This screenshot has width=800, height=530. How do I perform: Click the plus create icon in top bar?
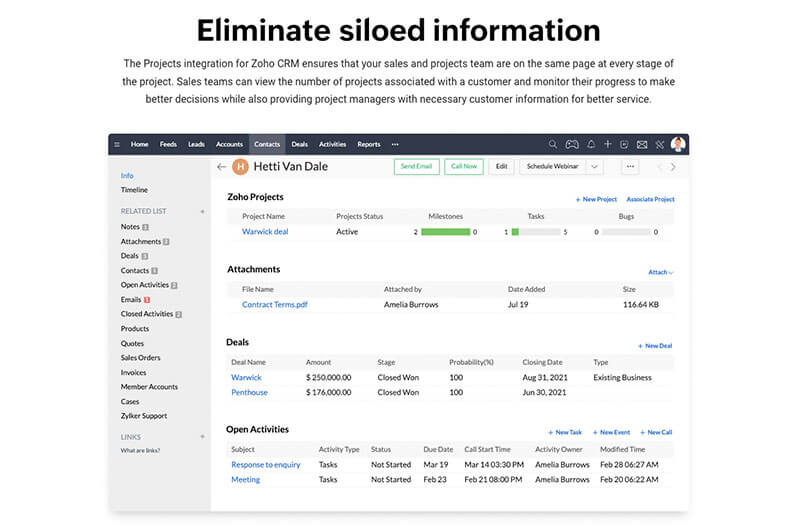click(608, 144)
